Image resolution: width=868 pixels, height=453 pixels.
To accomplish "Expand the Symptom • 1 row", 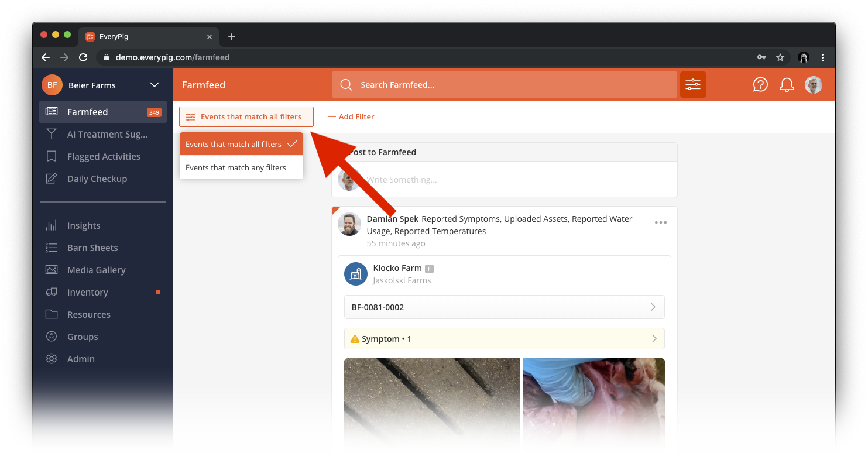I will click(505, 339).
